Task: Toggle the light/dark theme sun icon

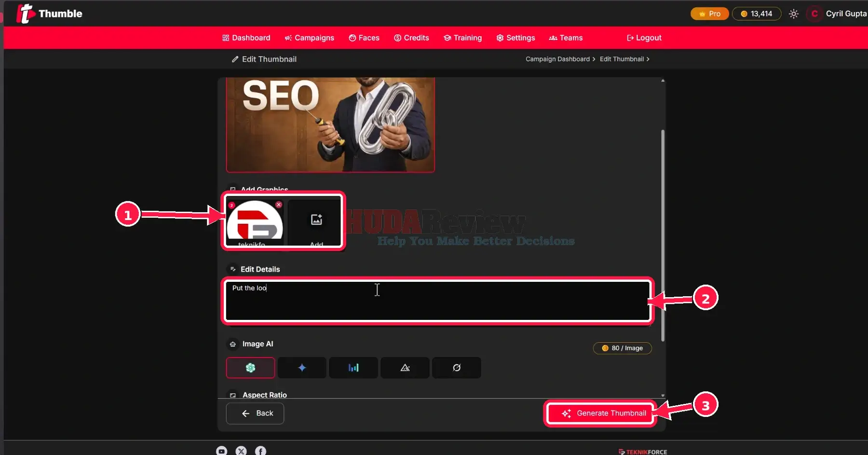Action: pos(794,14)
